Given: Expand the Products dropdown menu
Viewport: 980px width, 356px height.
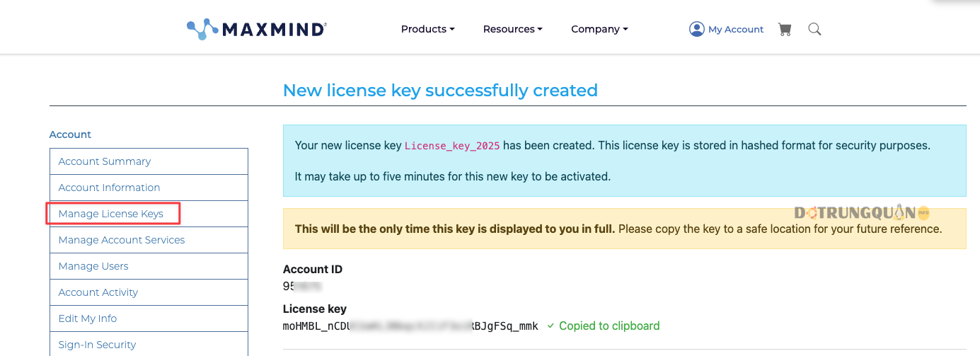Looking at the screenshot, I should pyautogui.click(x=427, y=29).
